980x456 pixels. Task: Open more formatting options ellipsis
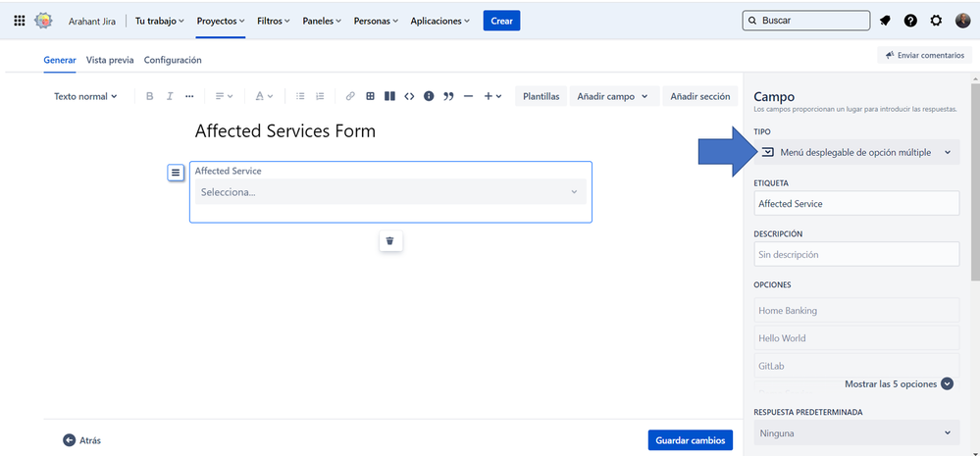(189, 96)
